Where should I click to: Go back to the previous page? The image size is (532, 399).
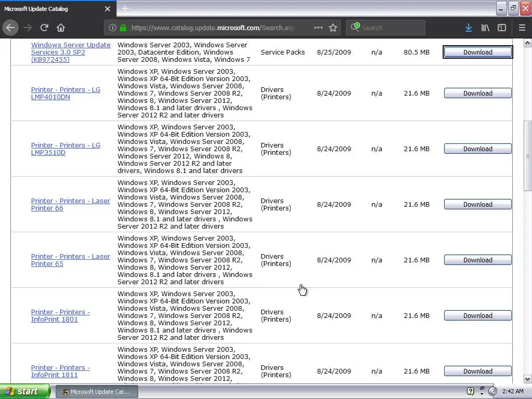click(x=10, y=28)
